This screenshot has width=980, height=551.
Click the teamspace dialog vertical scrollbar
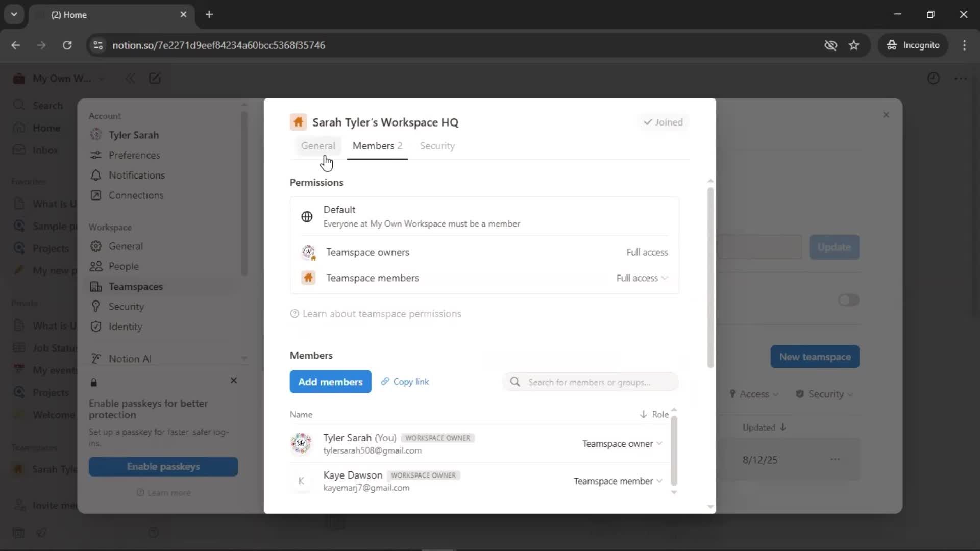(710, 277)
